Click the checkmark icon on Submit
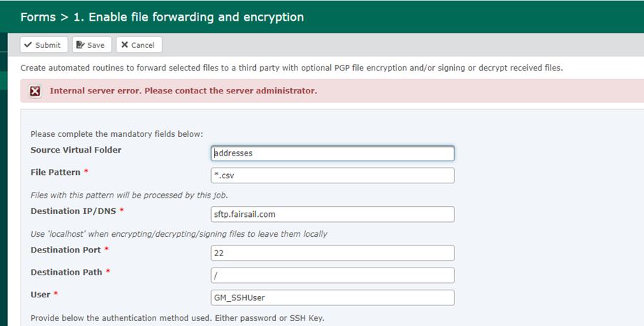Viewport: 644px width, 326px height. click(28, 45)
